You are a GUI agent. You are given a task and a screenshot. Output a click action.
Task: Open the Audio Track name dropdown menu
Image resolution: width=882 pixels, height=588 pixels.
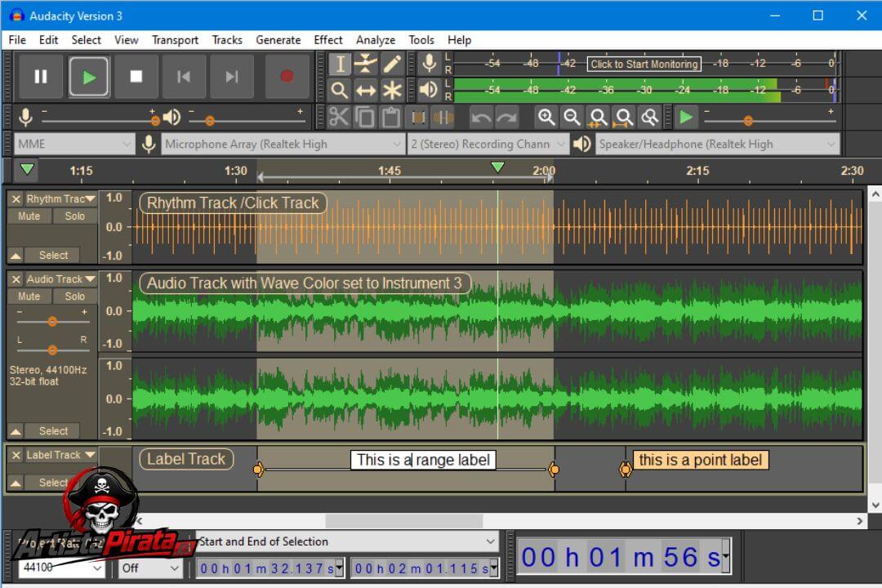click(60, 279)
